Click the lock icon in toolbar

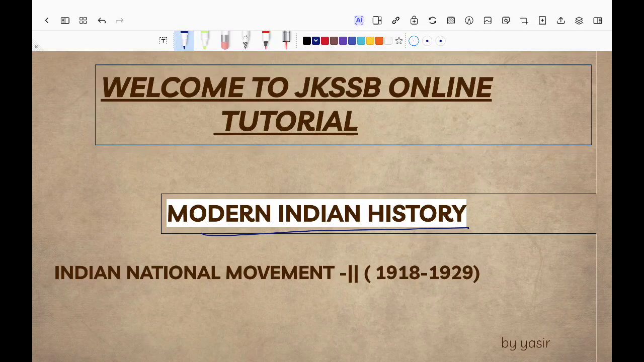pyautogui.click(x=414, y=21)
